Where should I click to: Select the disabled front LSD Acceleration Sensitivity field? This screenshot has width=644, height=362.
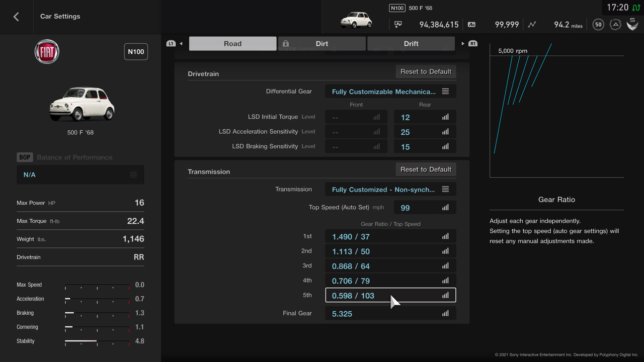(356, 132)
